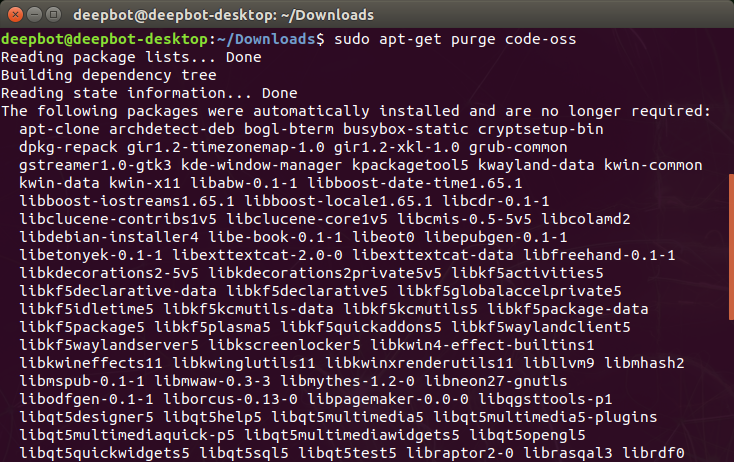This screenshot has height=462, width=734.
Task: Click the package name kde-window-manager
Action: click(x=262, y=165)
